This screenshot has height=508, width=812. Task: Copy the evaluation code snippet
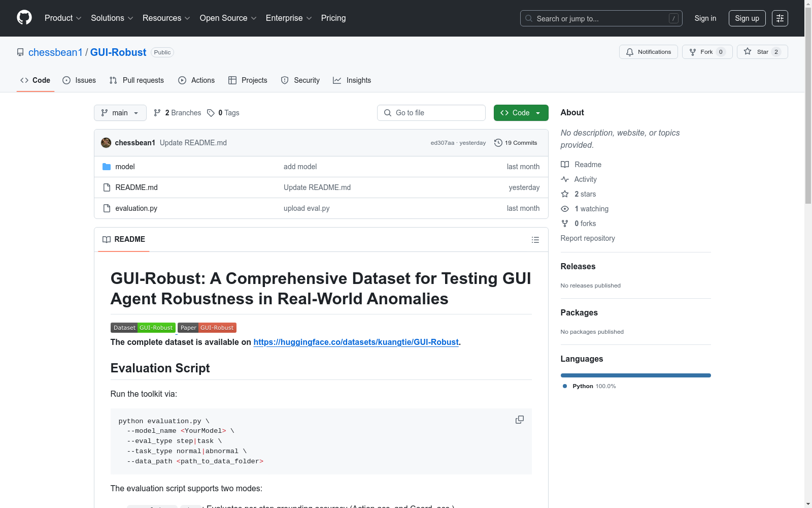(x=520, y=420)
